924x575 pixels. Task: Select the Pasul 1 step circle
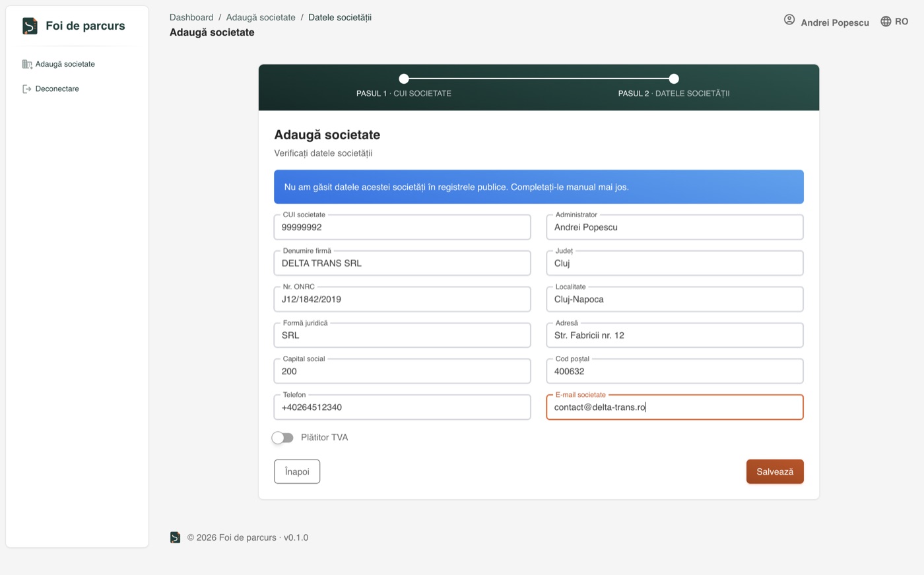(x=404, y=79)
